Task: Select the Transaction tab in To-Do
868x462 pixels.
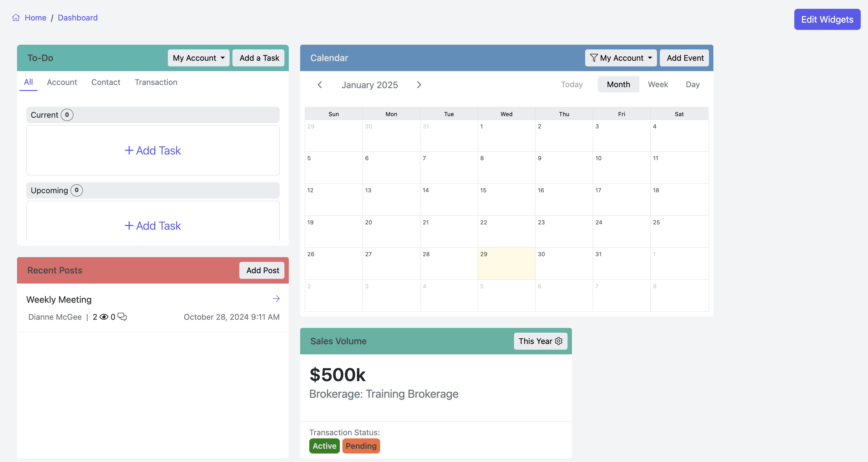Action: tap(156, 82)
